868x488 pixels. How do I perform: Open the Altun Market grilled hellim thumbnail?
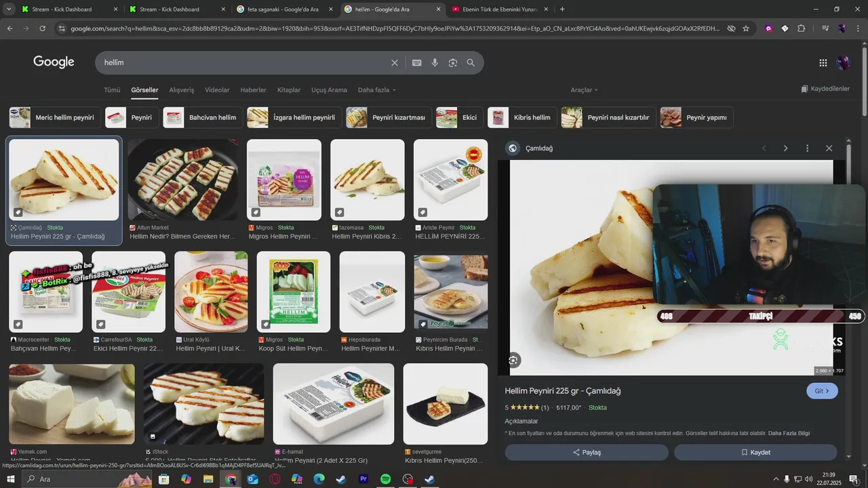click(x=183, y=180)
